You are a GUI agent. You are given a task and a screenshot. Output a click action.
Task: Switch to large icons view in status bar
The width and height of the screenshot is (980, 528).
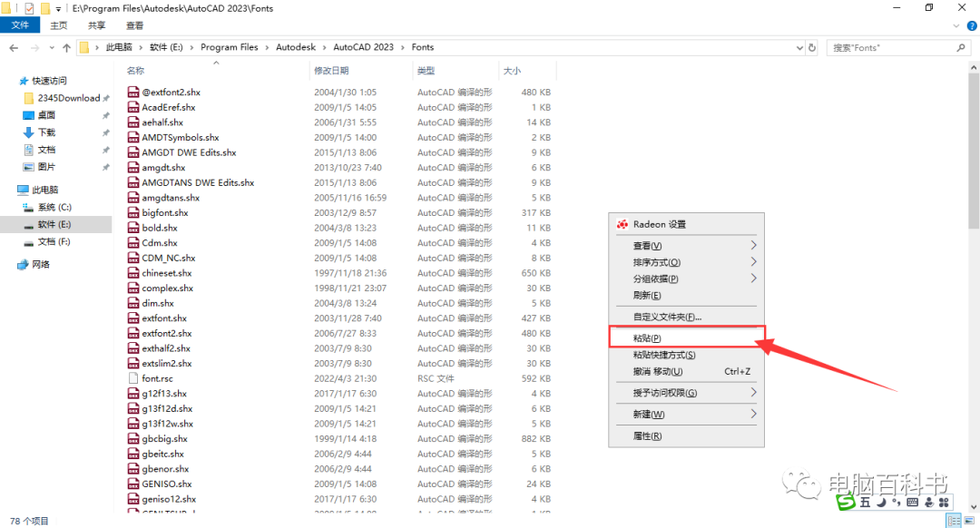969,521
